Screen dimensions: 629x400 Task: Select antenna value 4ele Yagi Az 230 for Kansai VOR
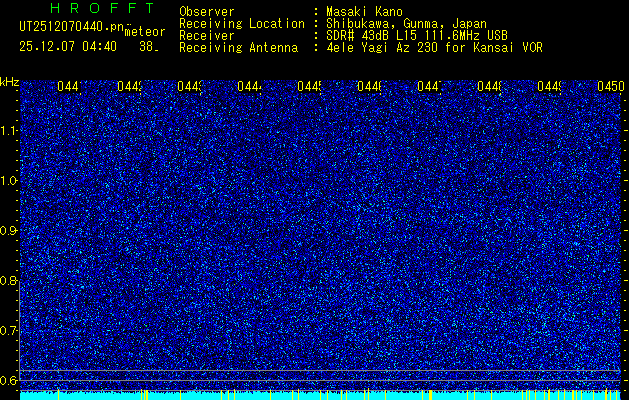click(x=434, y=48)
